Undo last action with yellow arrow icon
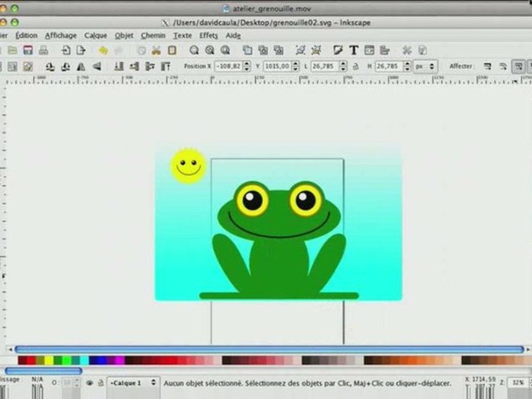Screen dimensions: 532x399 tap(103, 50)
